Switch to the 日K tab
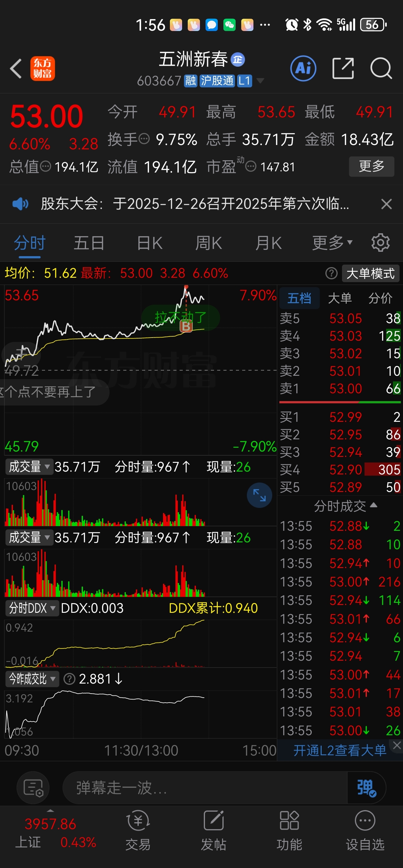 tap(150, 243)
